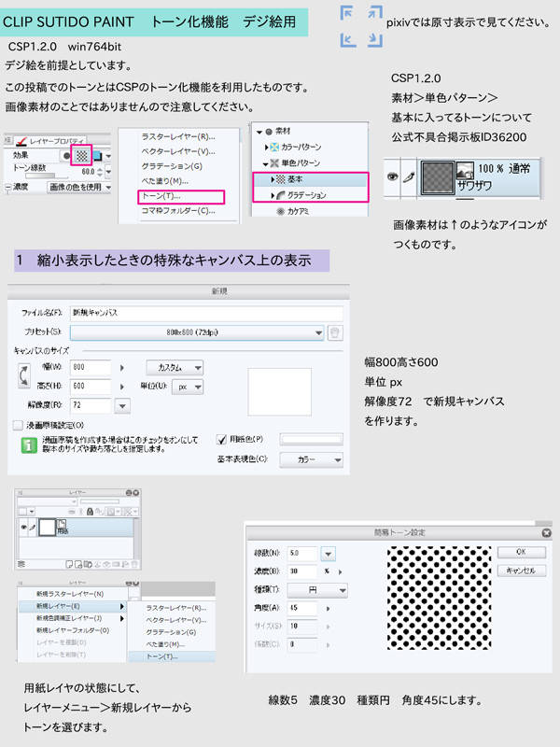Swap width and height with rotate arrows icon

coord(23,376)
